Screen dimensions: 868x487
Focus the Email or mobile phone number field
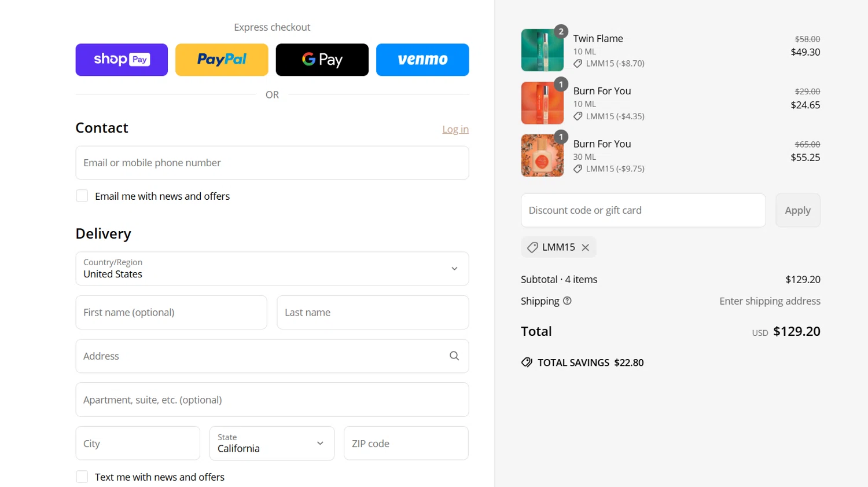point(272,163)
